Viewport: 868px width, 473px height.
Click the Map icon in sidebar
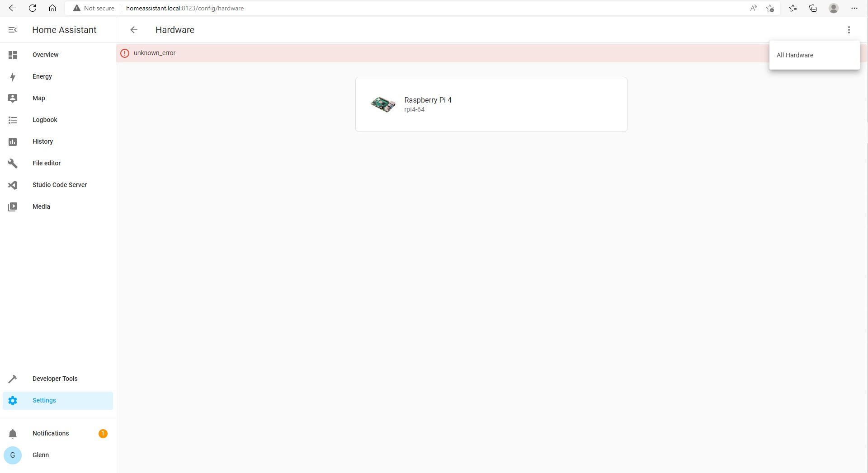tap(13, 98)
